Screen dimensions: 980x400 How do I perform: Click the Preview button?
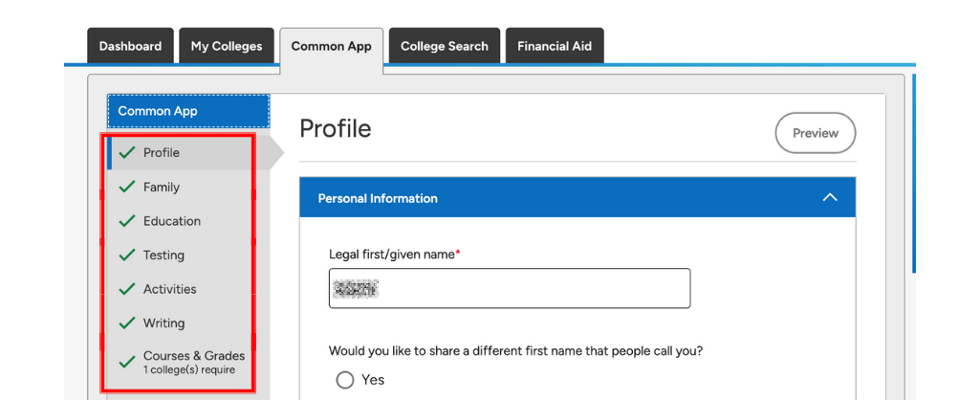(815, 133)
